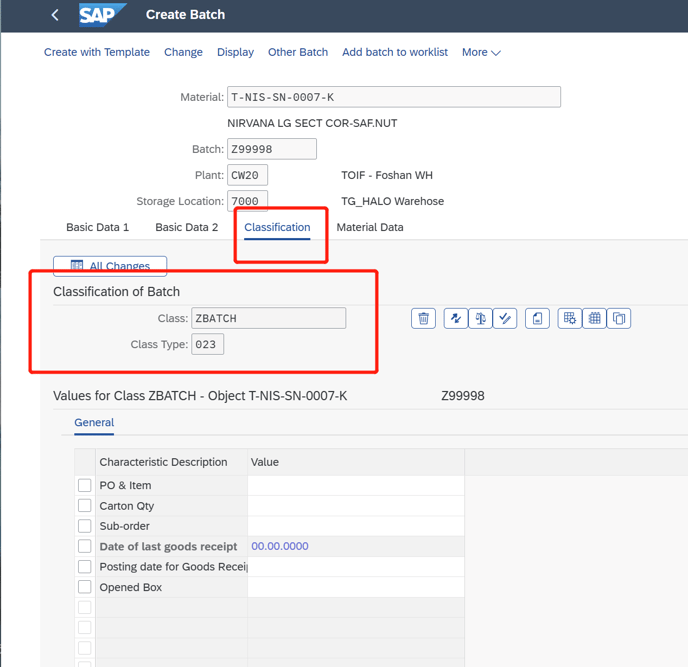Click the document page icon
Screen dimensions: 688x667
(x=538, y=318)
